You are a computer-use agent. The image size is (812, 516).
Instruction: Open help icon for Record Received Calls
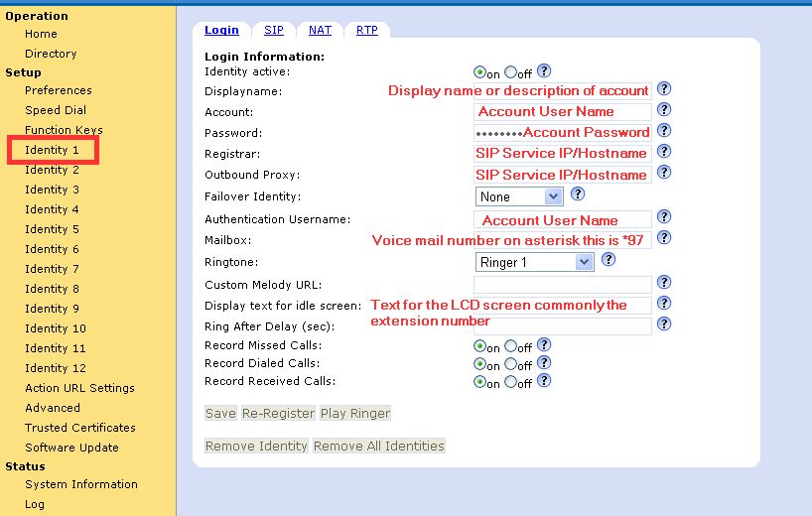pyautogui.click(x=544, y=380)
